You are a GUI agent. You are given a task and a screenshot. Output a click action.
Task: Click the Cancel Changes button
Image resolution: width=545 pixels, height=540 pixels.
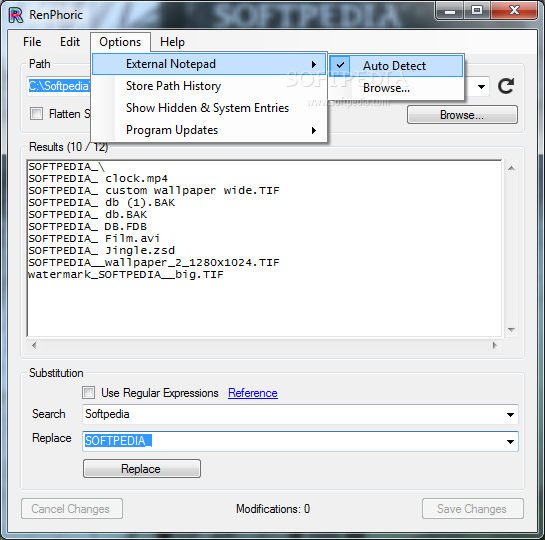click(72, 509)
